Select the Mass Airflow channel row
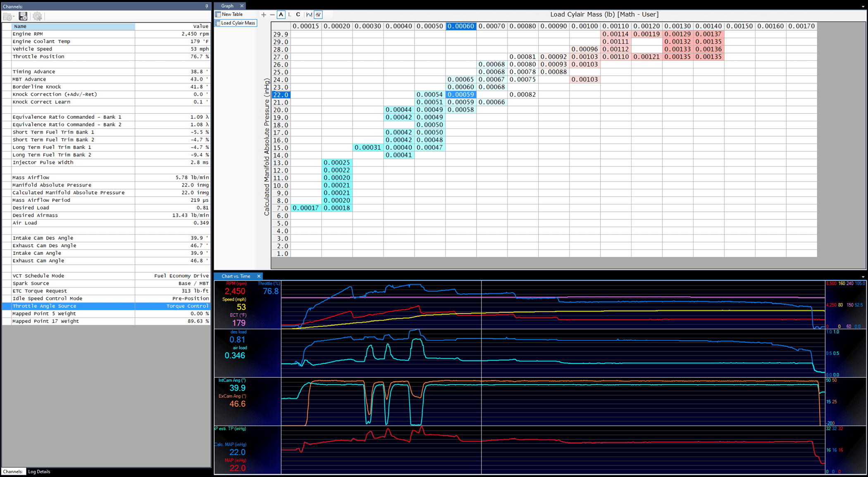This screenshot has height=477, width=868. coord(107,177)
